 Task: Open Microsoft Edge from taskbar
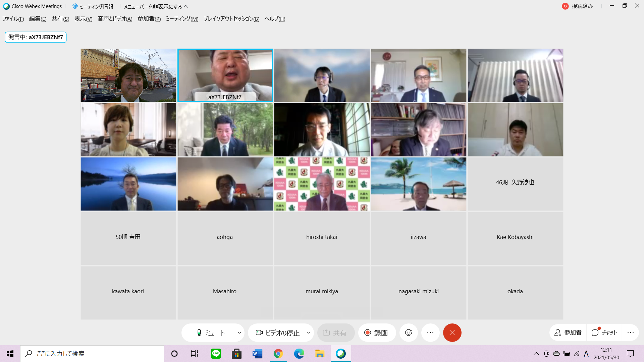pos(299,354)
